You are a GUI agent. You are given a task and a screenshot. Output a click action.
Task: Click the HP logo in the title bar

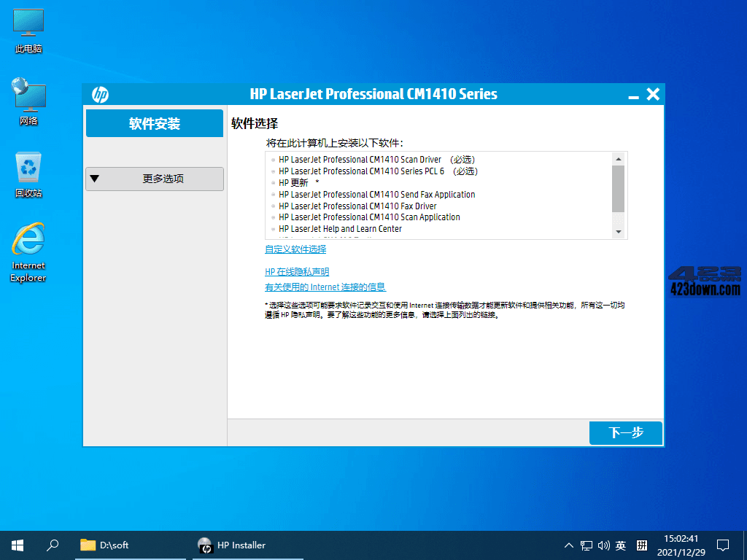point(100,94)
